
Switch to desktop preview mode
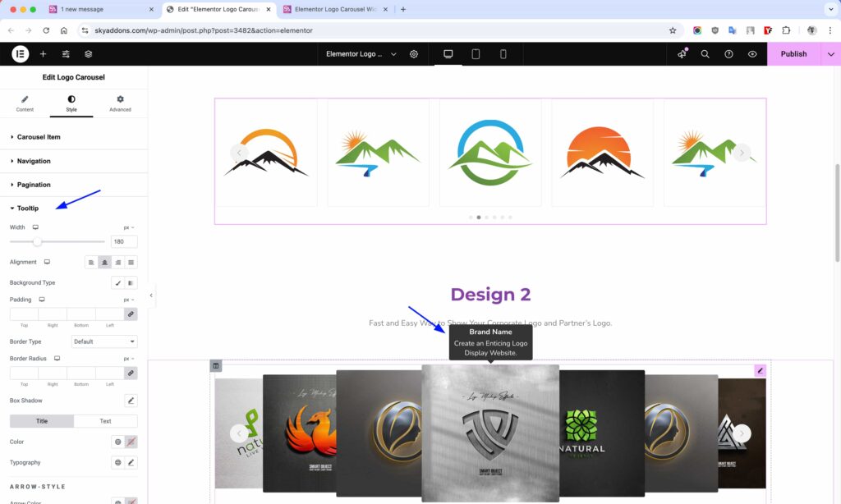[448, 53]
